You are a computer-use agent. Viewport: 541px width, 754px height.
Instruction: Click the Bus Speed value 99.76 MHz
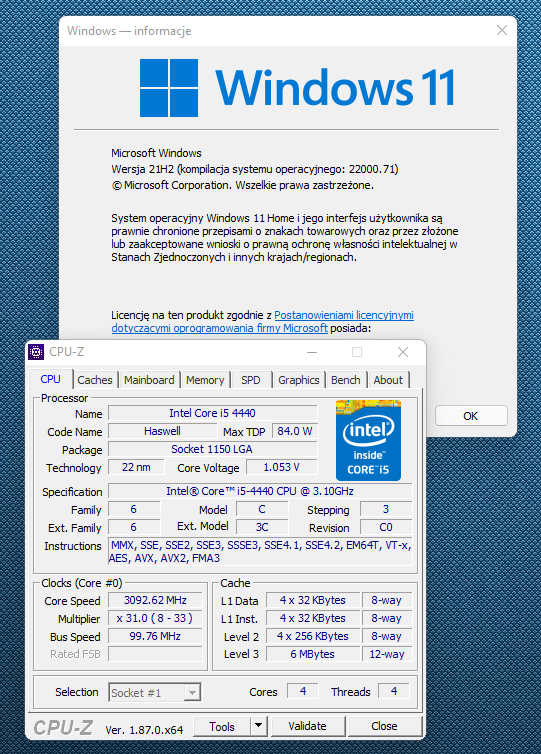coord(155,636)
